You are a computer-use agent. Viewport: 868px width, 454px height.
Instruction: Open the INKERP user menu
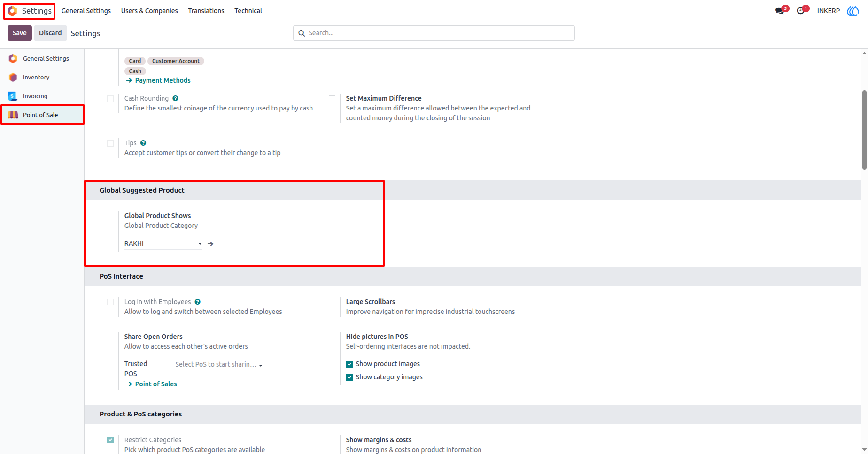click(x=829, y=11)
